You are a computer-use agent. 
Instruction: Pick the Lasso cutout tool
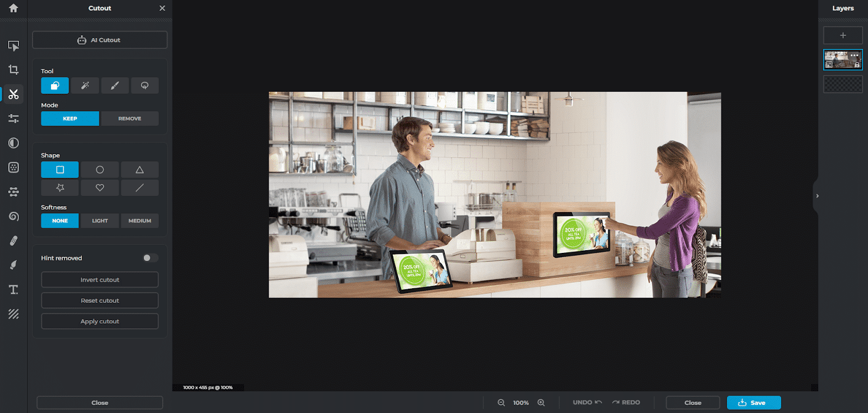pos(145,86)
